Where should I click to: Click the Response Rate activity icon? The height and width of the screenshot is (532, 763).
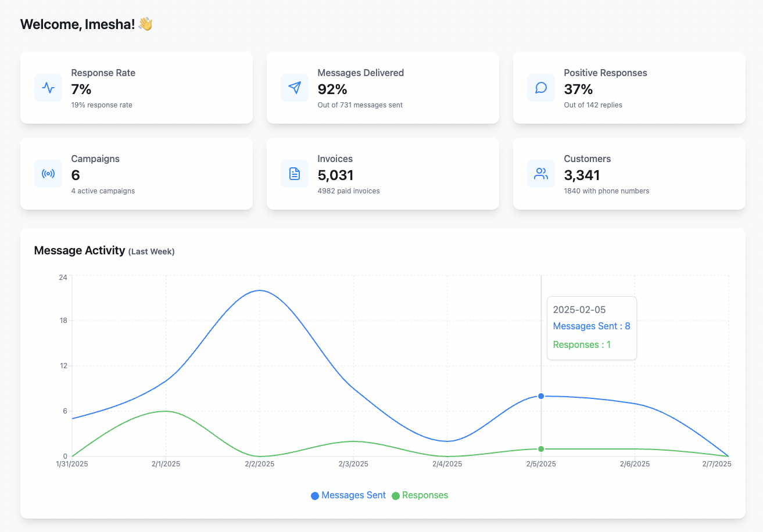[48, 88]
